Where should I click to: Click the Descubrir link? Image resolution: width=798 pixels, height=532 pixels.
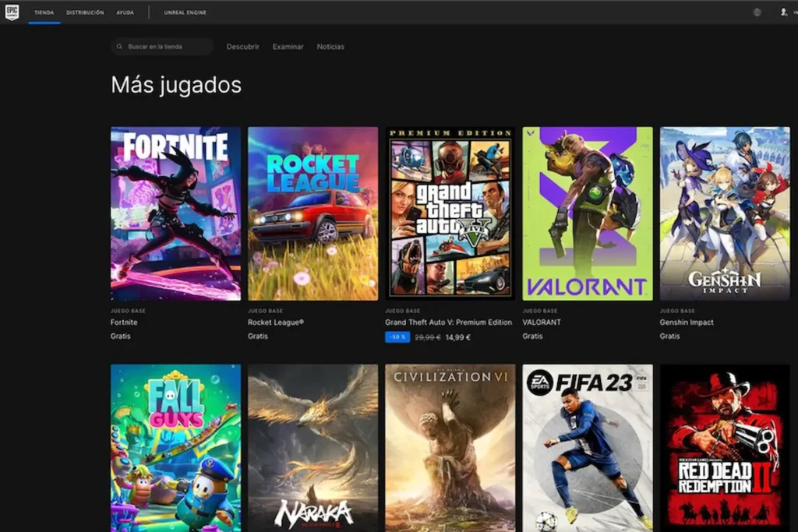click(242, 47)
